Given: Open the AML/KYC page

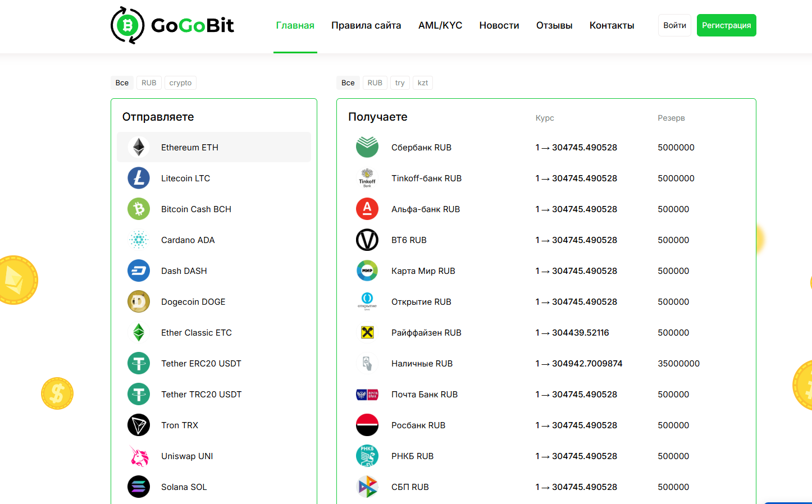Looking at the screenshot, I should coord(440,25).
